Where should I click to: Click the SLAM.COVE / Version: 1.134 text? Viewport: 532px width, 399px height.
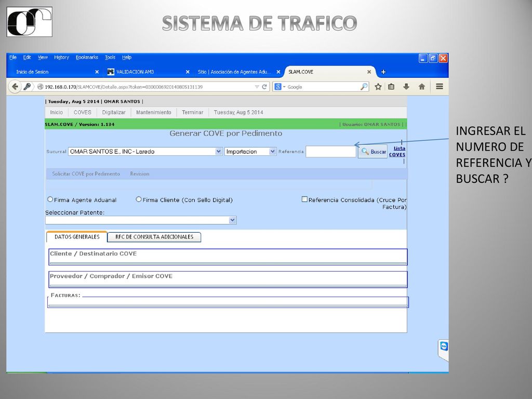click(79, 124)
